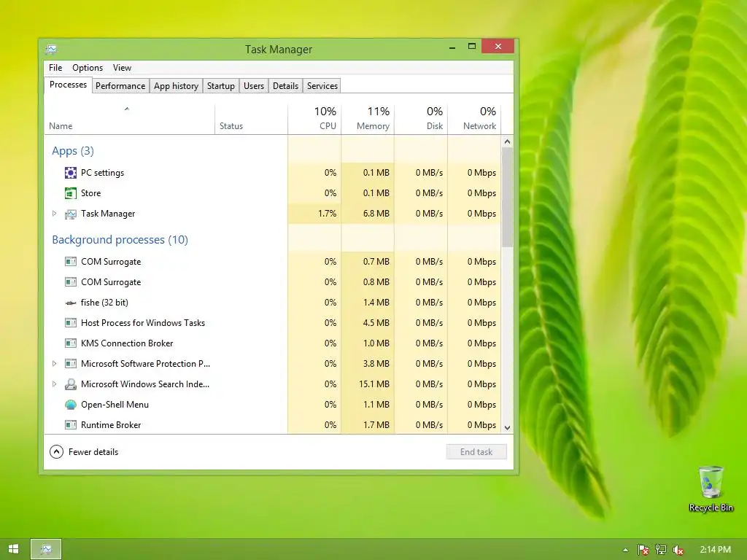Click the Store app icon

click(x=71, y=193)
